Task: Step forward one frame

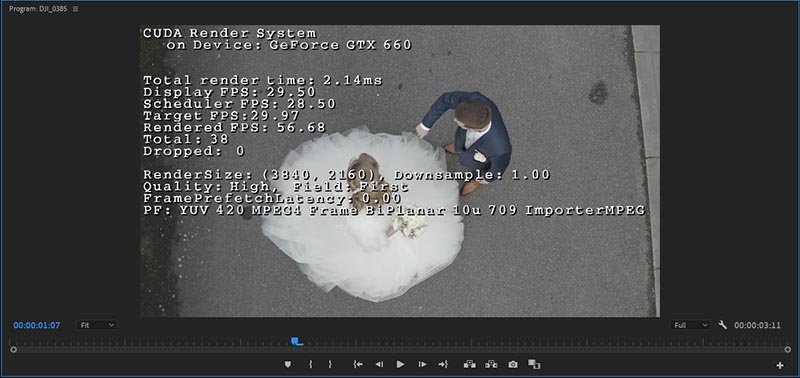Action: click(422, 364)
